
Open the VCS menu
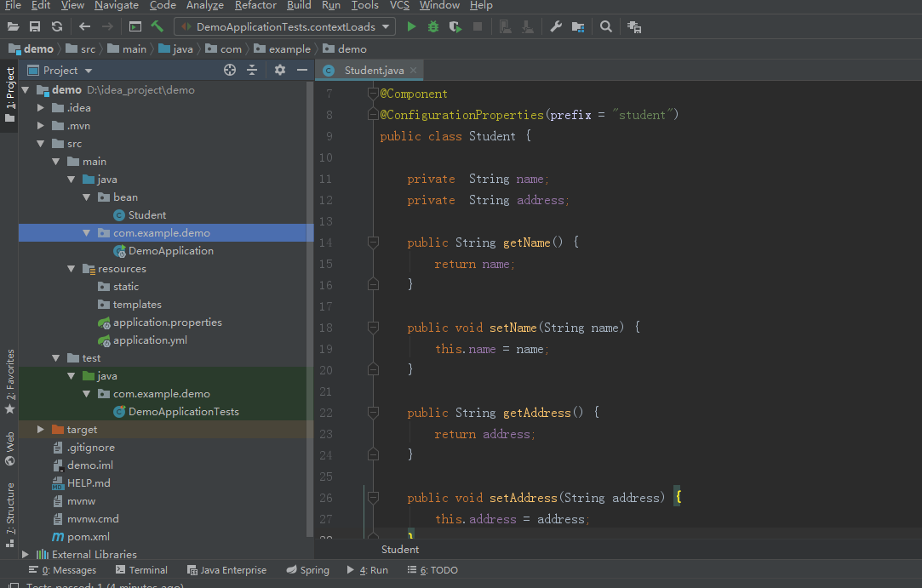pos(399,5)
